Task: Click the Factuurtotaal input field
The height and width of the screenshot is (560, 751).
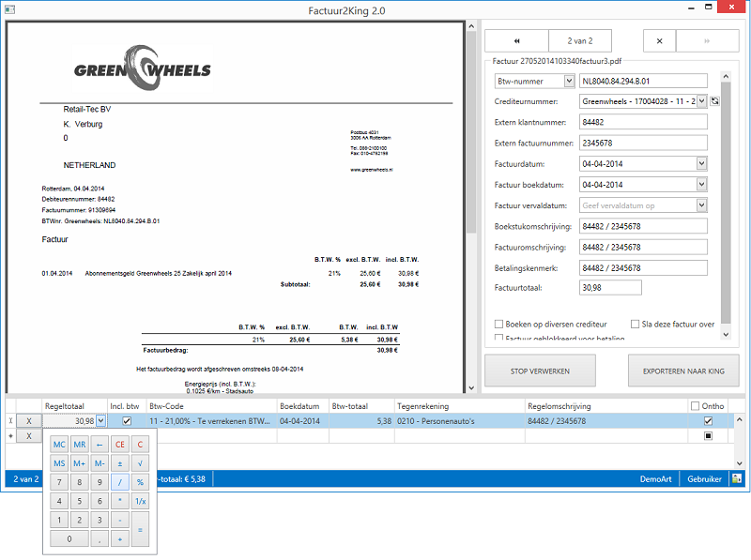Action: pyautogui.click(x=610, y=288)
